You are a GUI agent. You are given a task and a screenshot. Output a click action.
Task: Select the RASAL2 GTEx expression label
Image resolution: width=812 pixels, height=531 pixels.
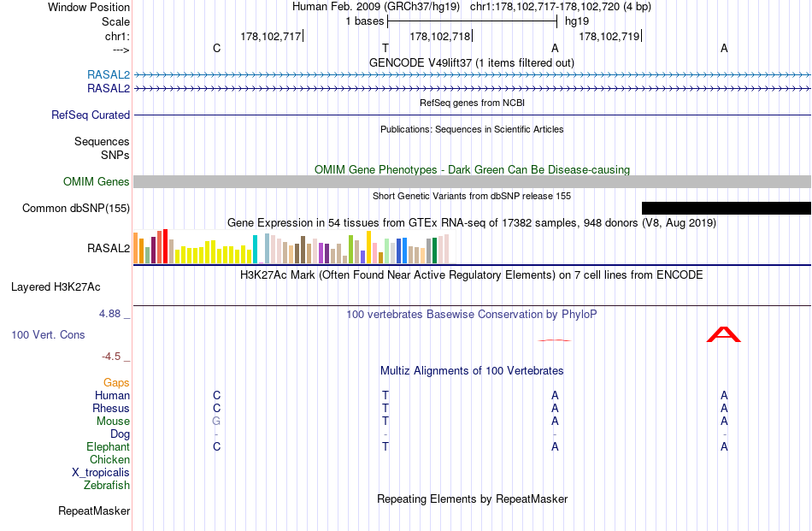[109, 248]
